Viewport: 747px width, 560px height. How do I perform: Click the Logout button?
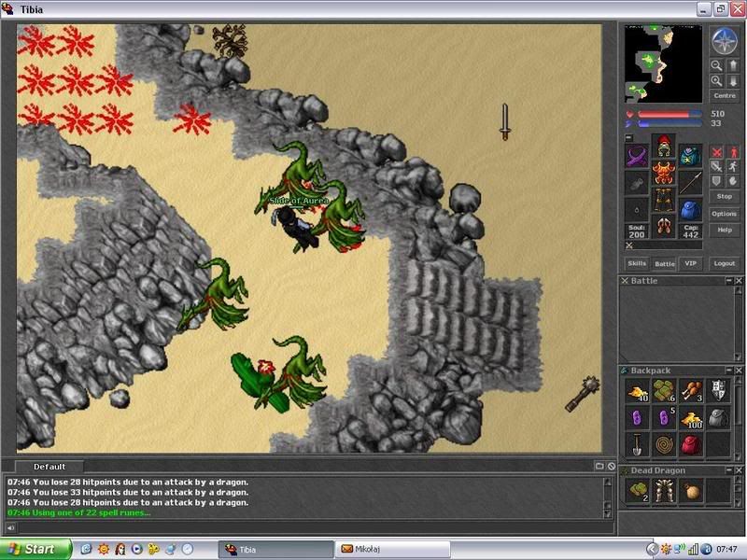725,263
